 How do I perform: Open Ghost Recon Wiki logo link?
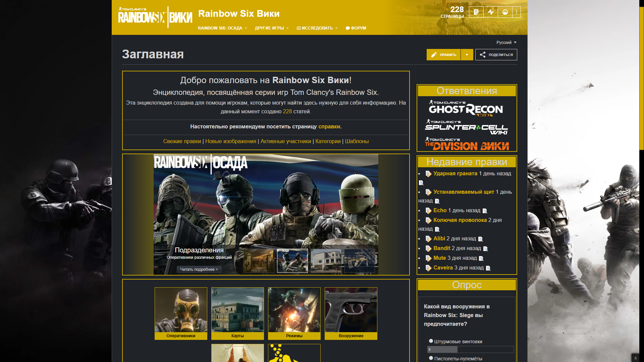point(466,108)
